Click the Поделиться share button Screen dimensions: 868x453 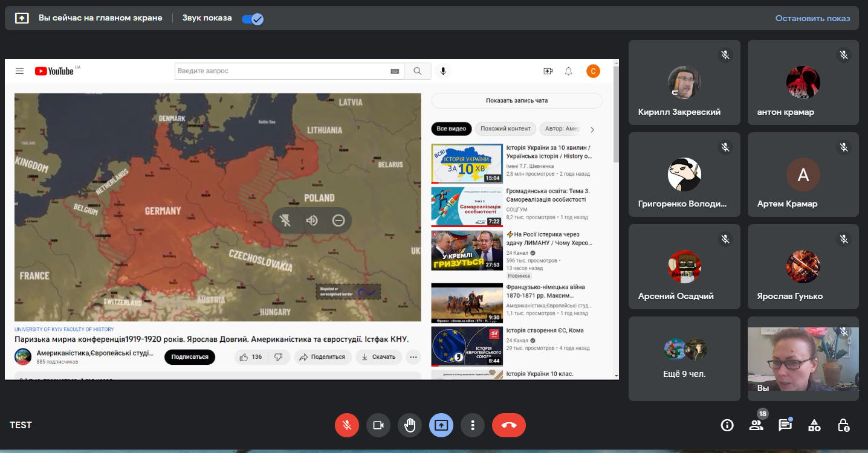[x=323, y=357]
